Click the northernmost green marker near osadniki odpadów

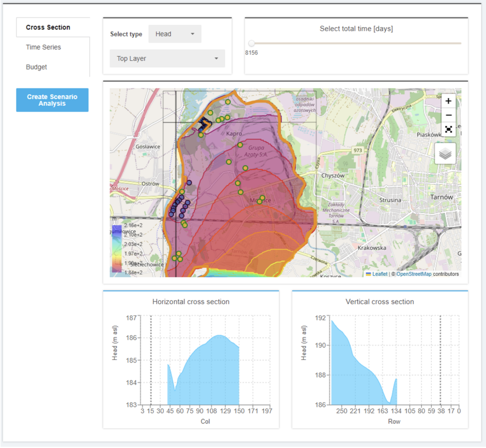(x=227, y=102)
